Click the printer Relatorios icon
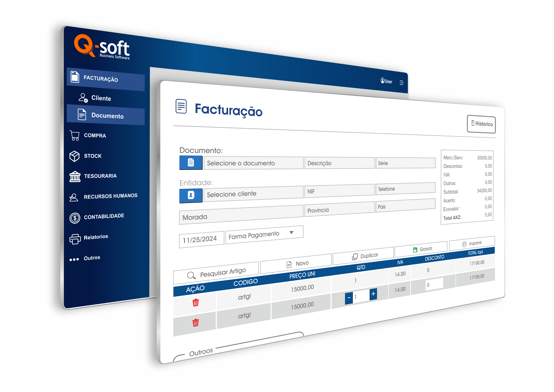The height and width of the screenshot is (392, 554). point(75,239)
